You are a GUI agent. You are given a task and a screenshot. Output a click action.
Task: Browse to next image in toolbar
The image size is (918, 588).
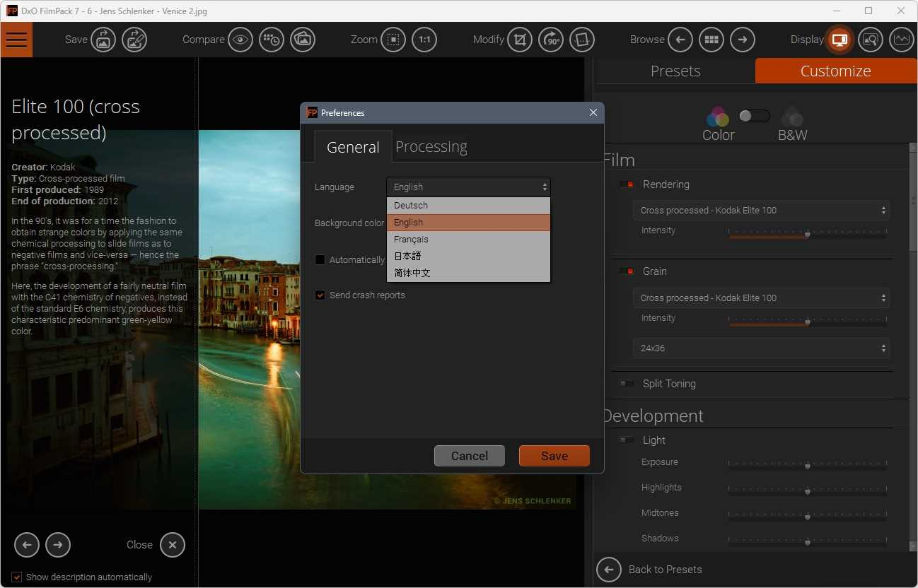[743, 40]
